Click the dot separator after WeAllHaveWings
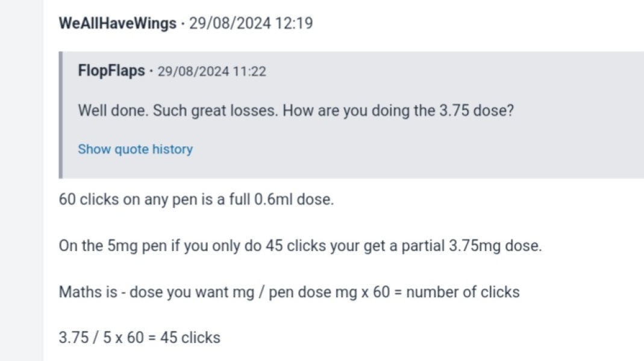The width and height of the screenshot is (644, 361). tap(183, 24)
